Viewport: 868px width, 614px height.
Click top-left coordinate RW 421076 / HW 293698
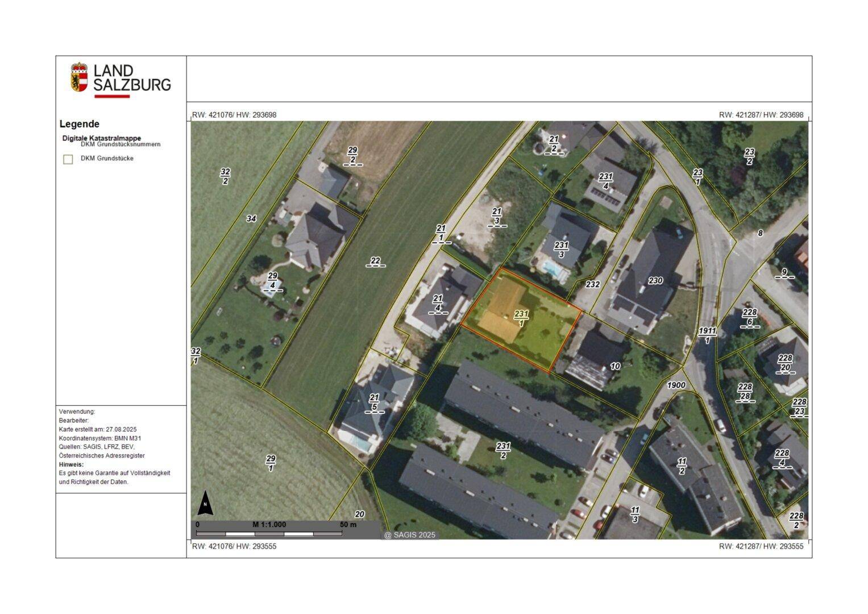(x=234, y=115)
